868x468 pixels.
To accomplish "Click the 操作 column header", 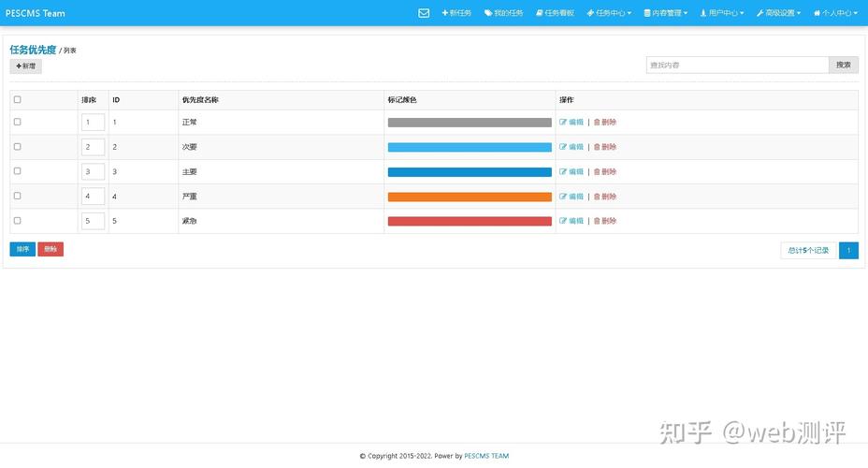I will pos(566,100).
